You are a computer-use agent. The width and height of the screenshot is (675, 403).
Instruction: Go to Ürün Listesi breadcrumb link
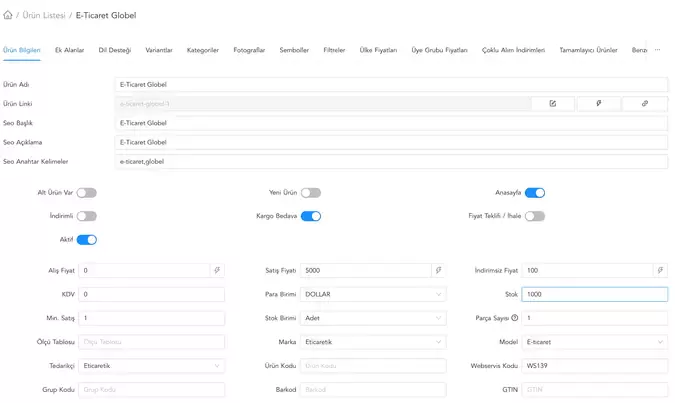(44, 15)
